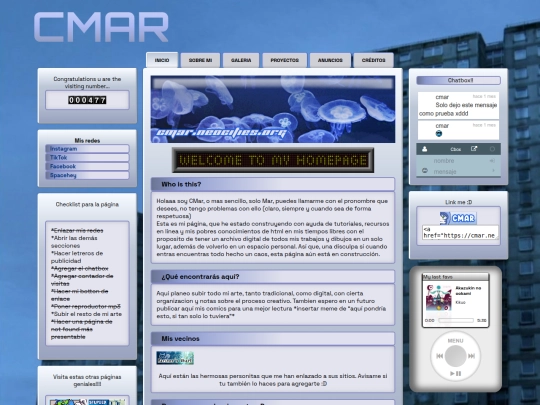
Task: Open the TikTok link
Action: point(87,157)
